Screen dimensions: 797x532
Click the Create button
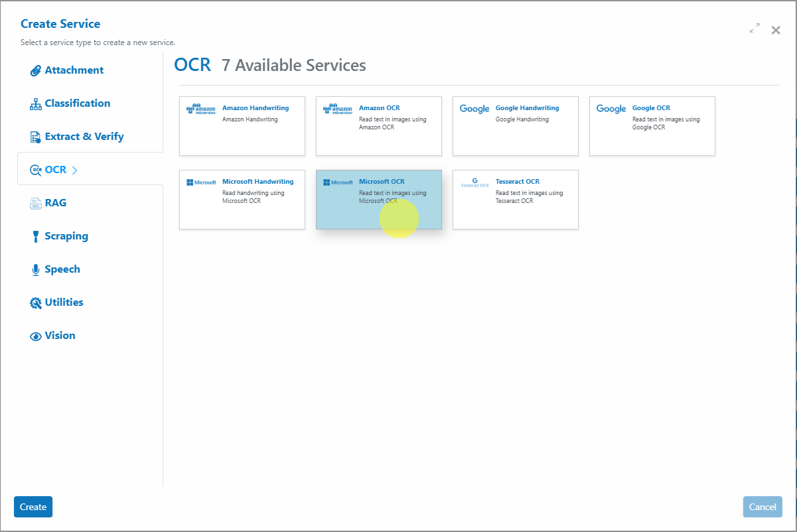coord(33,507)
